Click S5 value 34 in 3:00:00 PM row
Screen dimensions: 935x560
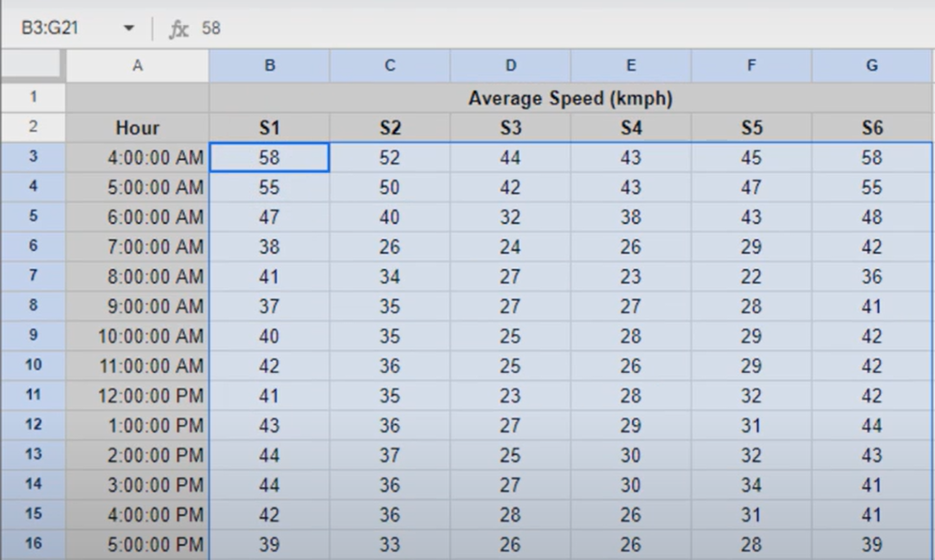click(751, 486)
